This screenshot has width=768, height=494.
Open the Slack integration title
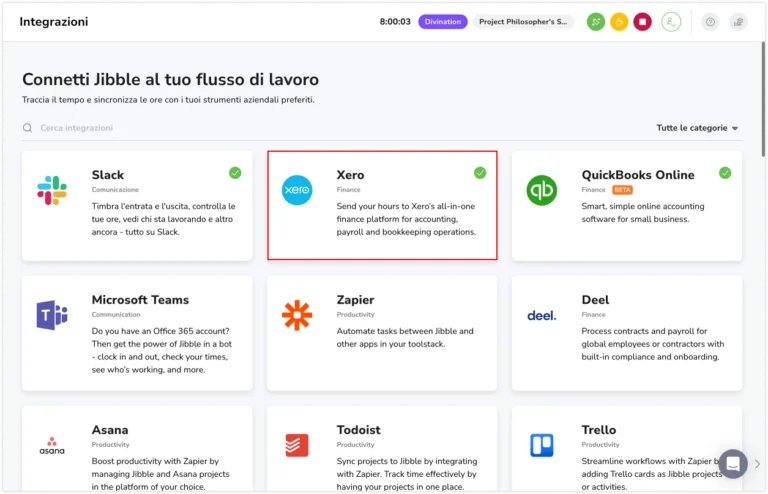[108, 175]
